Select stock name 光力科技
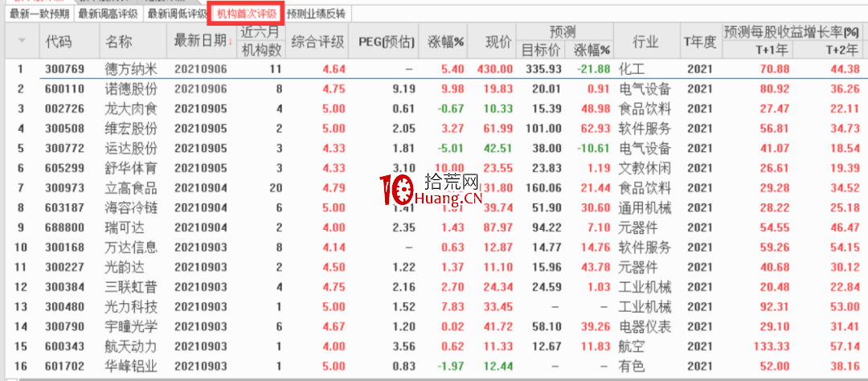Viewport: 868px width, 381px height. pyautogui.click(x=131, y=307)
